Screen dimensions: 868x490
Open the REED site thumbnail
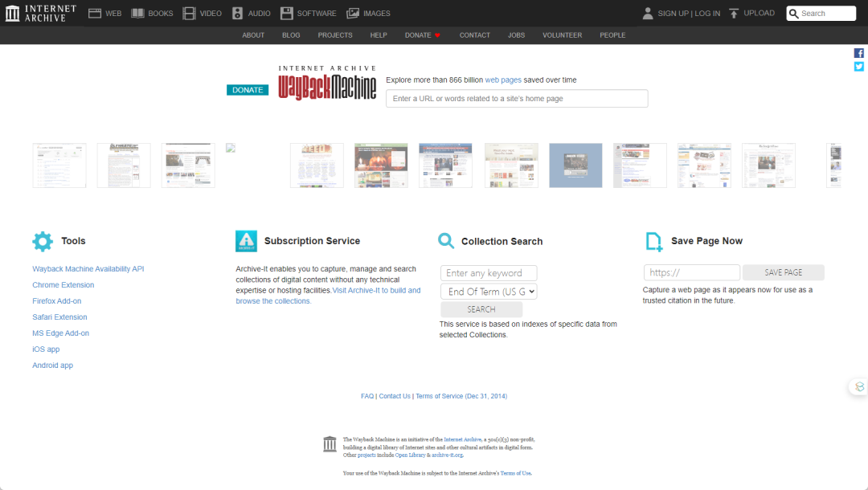pyautogui.click(x=317, y=165)
